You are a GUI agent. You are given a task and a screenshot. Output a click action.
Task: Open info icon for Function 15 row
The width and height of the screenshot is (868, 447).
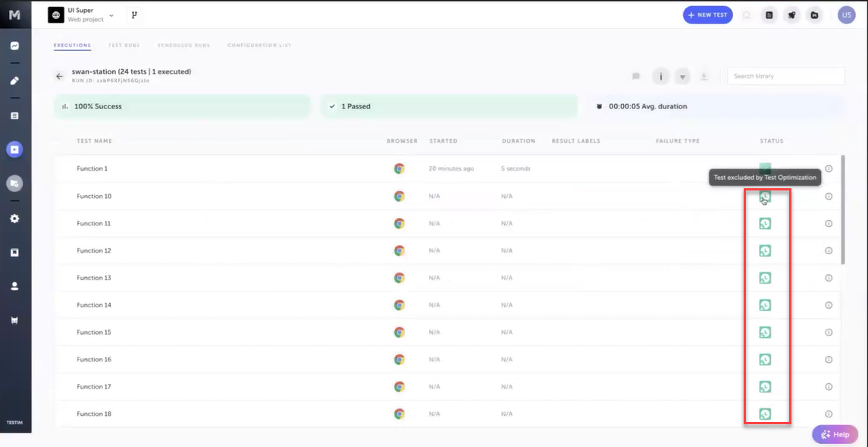coord(829,332)
